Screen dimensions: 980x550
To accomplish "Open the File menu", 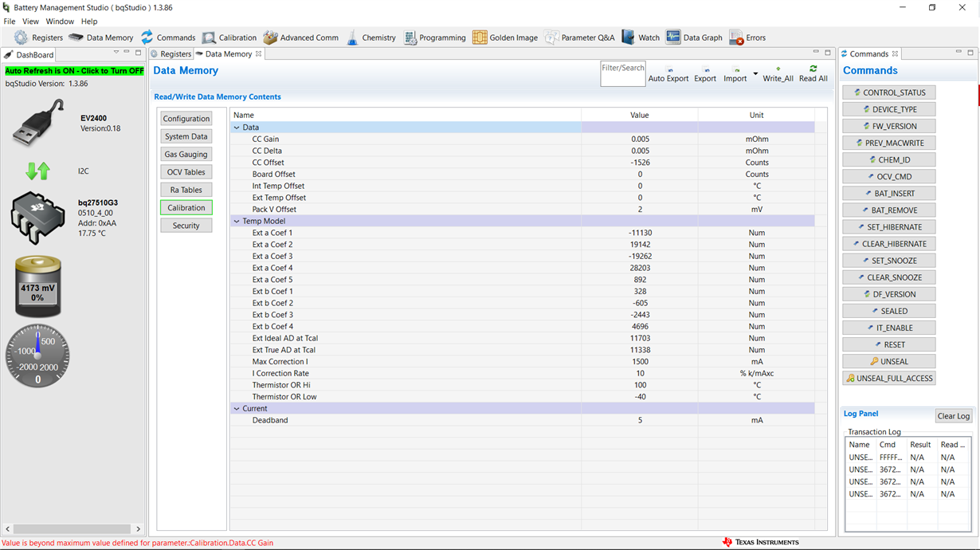I will [x=10, y=22].
